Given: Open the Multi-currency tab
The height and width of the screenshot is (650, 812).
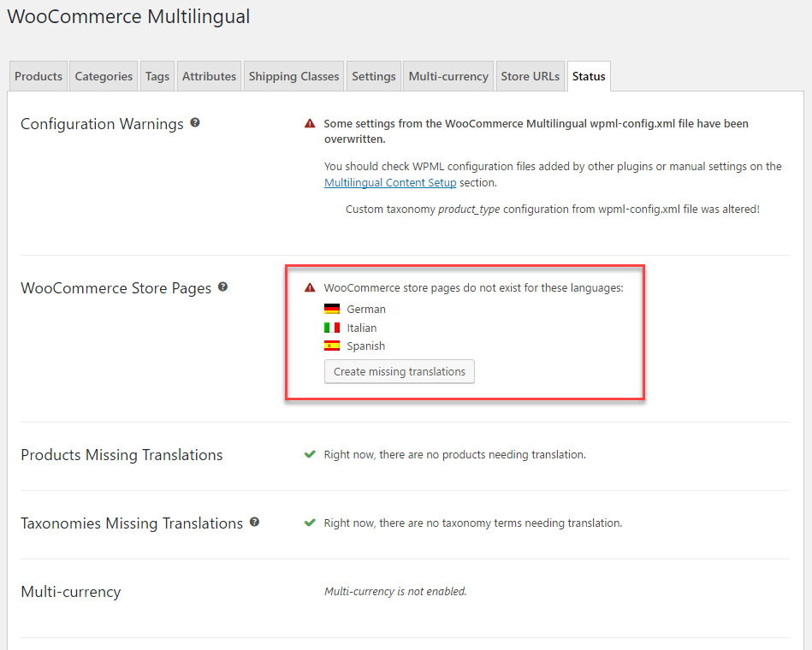Looking at the screenshot, I should tap(448, 76).
